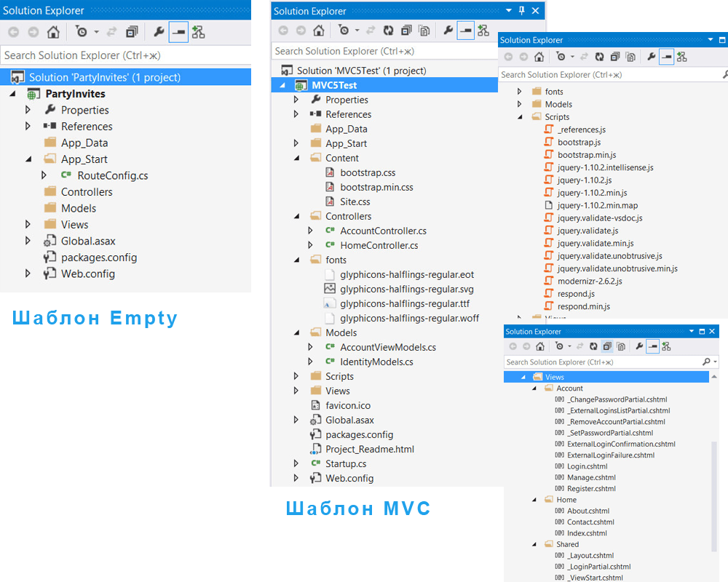The image size is (728, 582).
Task: Open Properties wrench in MVC5Test panel toolbar
Action: pyautogui.click(x=448, y=31)
